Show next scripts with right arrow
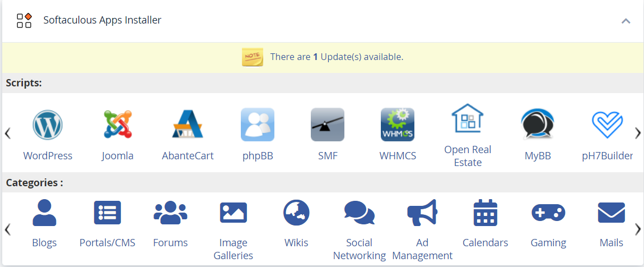The image size is (644, 267). pyautogui.click(x=637, y=133)
